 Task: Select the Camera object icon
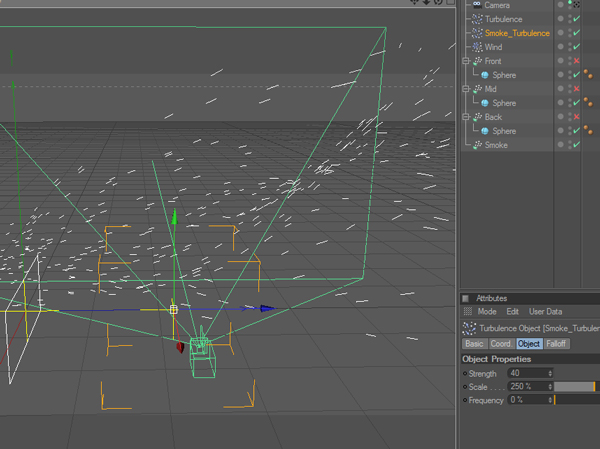point(477,5)
